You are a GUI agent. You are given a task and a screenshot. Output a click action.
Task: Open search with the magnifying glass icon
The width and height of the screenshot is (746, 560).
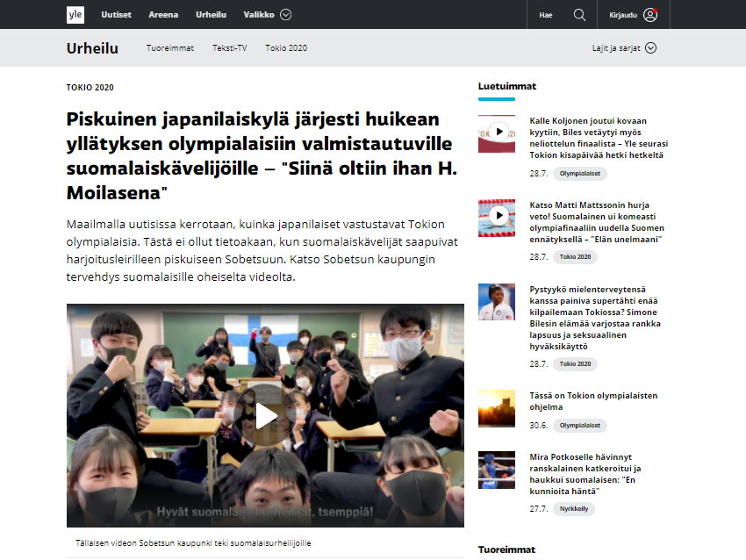coord(578,14)
